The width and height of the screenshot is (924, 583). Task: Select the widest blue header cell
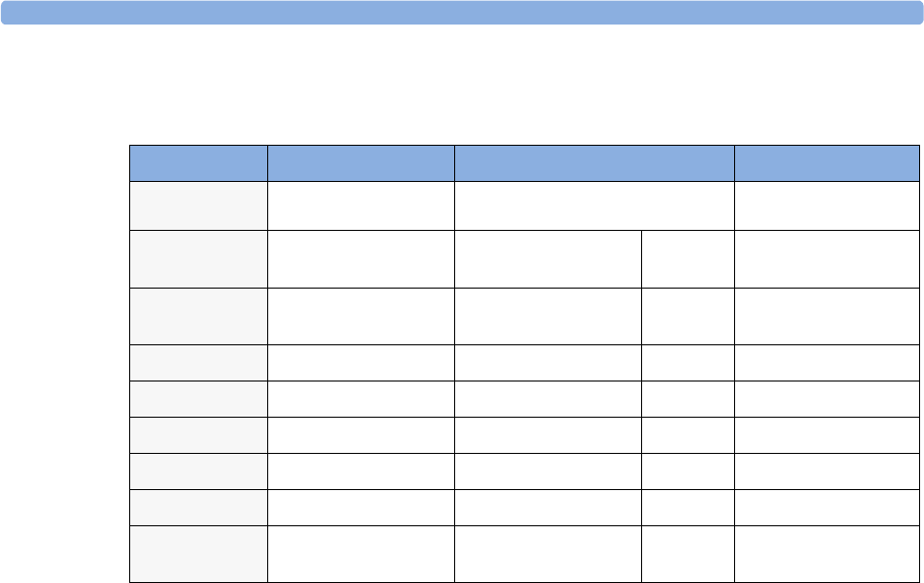pos(594,163)
